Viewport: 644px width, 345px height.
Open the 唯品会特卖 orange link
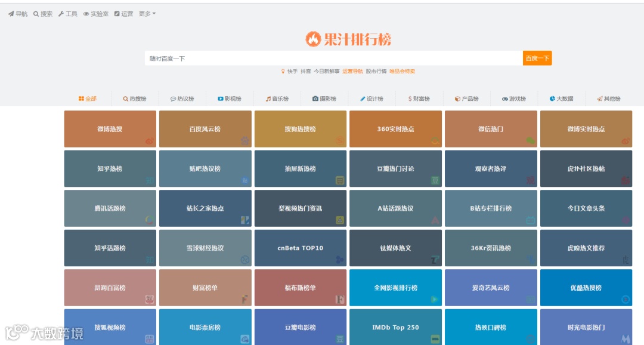402,71
